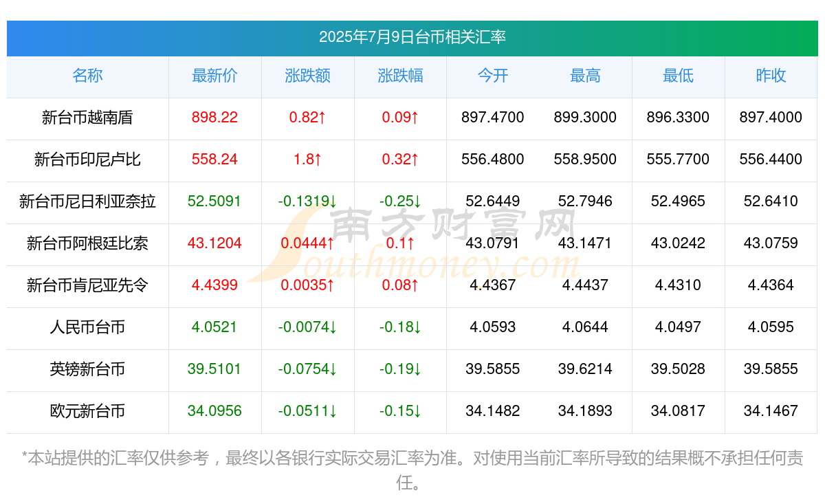Click latest price 898.22
This screenshot has width=825, height=504.
214,118
